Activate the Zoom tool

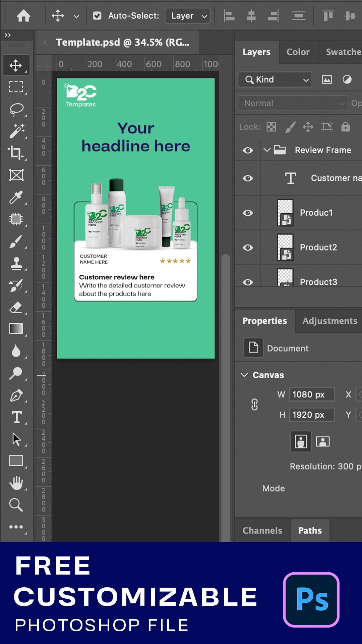[x=16, y=504]
